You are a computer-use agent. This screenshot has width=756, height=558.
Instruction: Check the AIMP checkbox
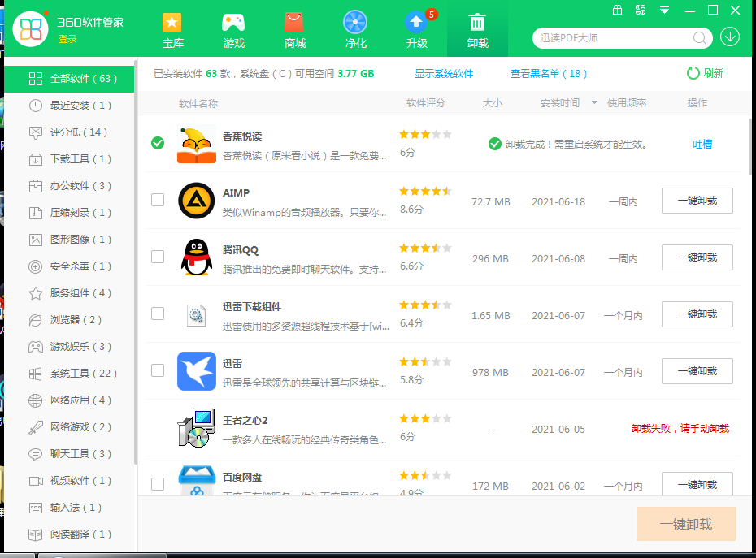pos(158,200)
